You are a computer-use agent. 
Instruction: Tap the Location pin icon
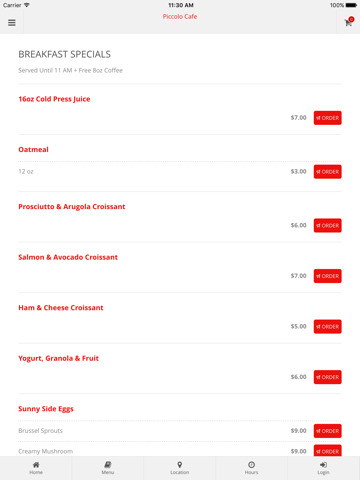tap(180, 464)
